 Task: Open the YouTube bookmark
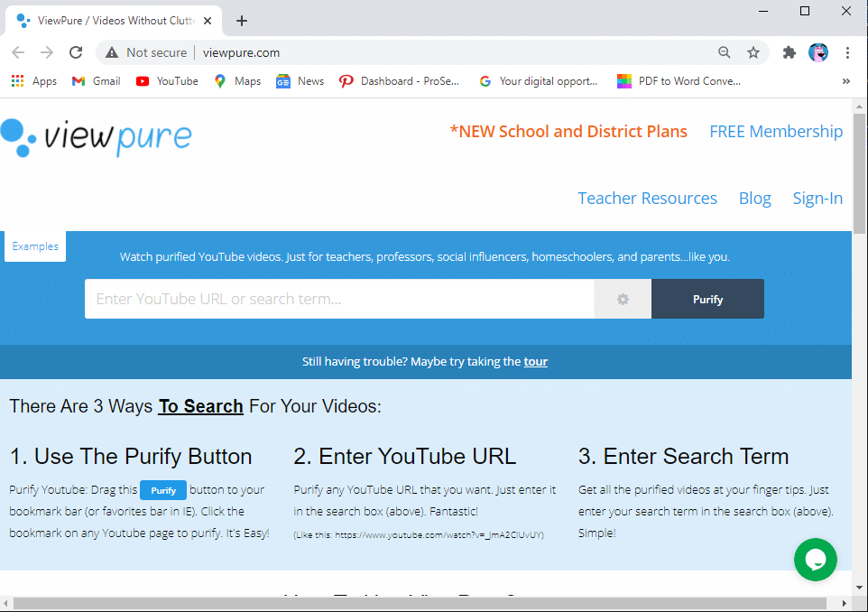pyautogui.click(x=166, y=80)
